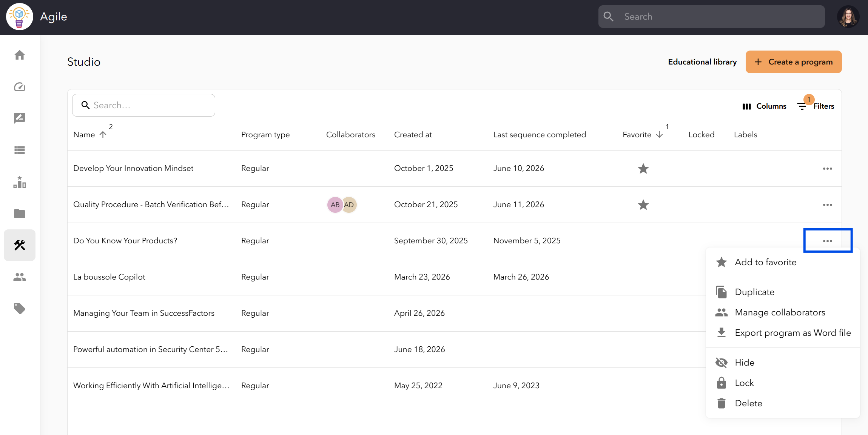868x435 pixels.
Task: Open the Filters panel
Action: 816,106
